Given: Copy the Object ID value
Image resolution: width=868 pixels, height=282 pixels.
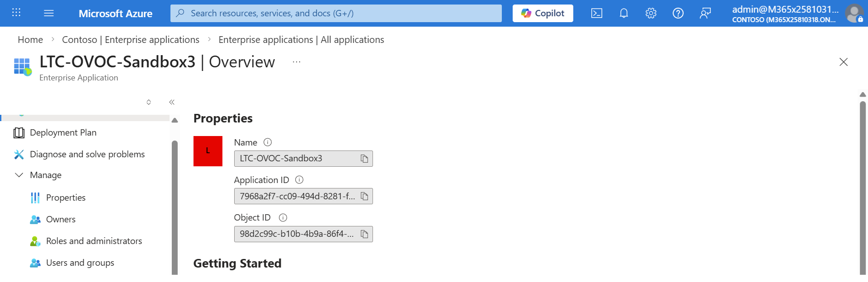Looking at the screenshot, I should pyautogui.click(x=364, y=234).
